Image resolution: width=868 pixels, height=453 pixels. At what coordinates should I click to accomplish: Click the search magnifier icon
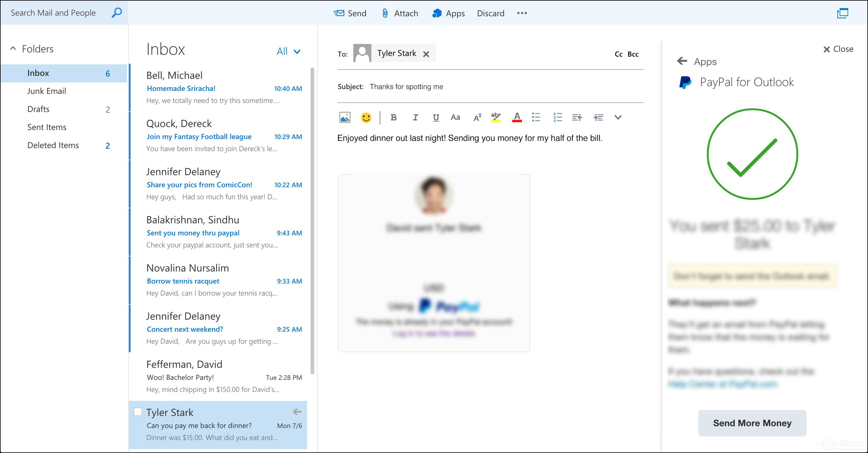116,13
